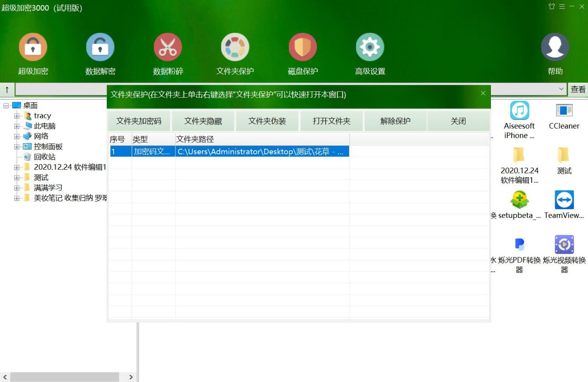Expand the 此电脑 tree node

point(17,126)
